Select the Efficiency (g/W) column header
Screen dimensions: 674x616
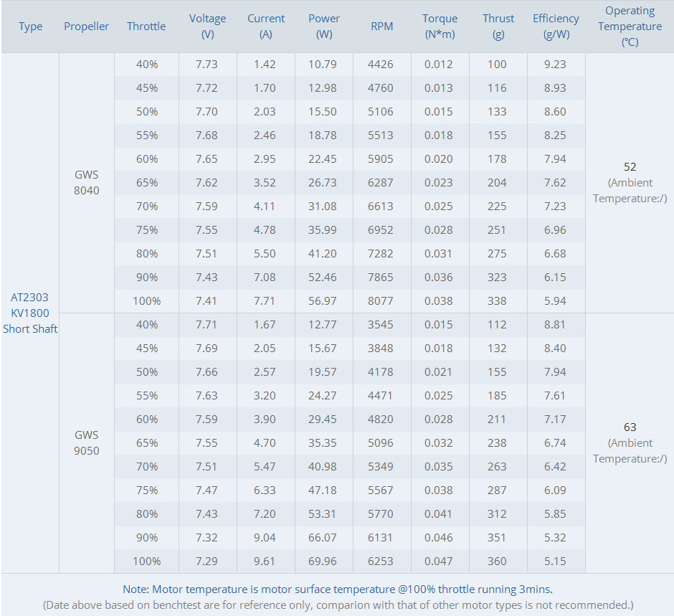click(556, 27)
